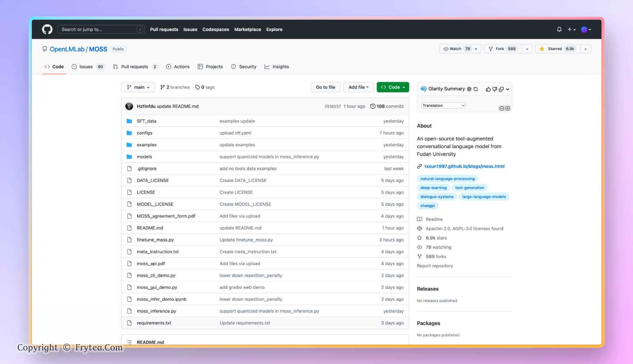Open the main branch selector
This screenshot has width=633, height=364.
pyautogui.click(x=138, y=87)
